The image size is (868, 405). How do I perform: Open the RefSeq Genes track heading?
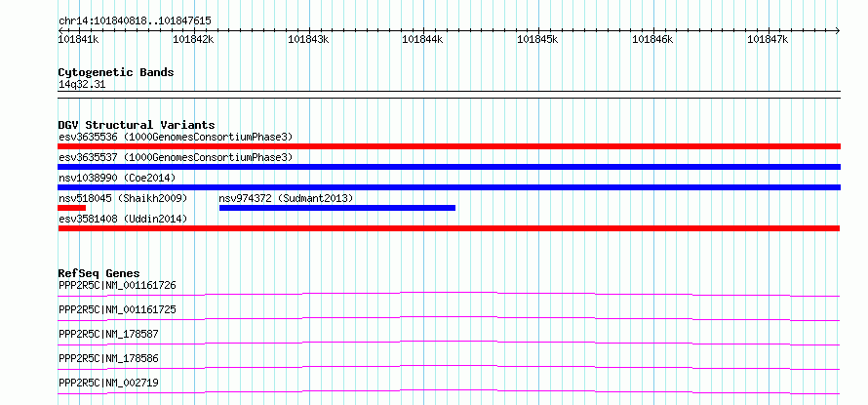point(99,273)
